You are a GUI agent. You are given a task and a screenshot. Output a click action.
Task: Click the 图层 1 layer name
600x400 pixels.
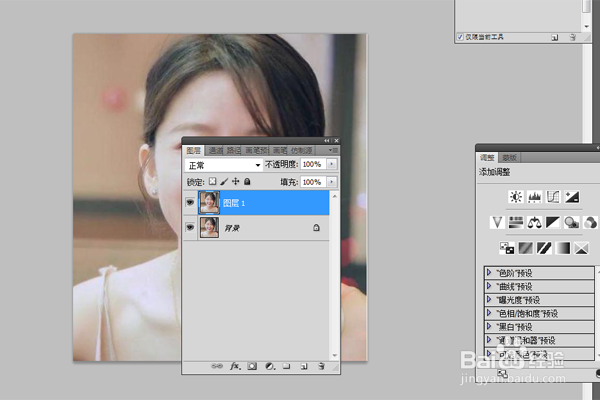(x=234, y=203)
